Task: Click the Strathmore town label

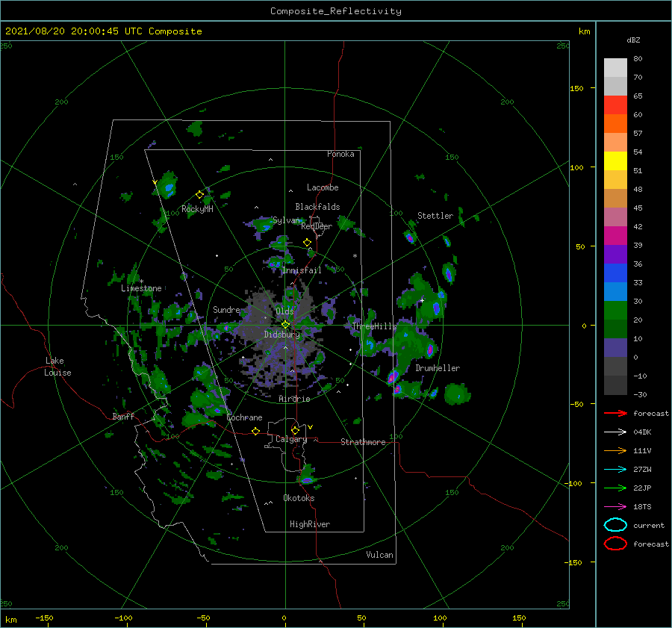Action: (x=363, y=442)
